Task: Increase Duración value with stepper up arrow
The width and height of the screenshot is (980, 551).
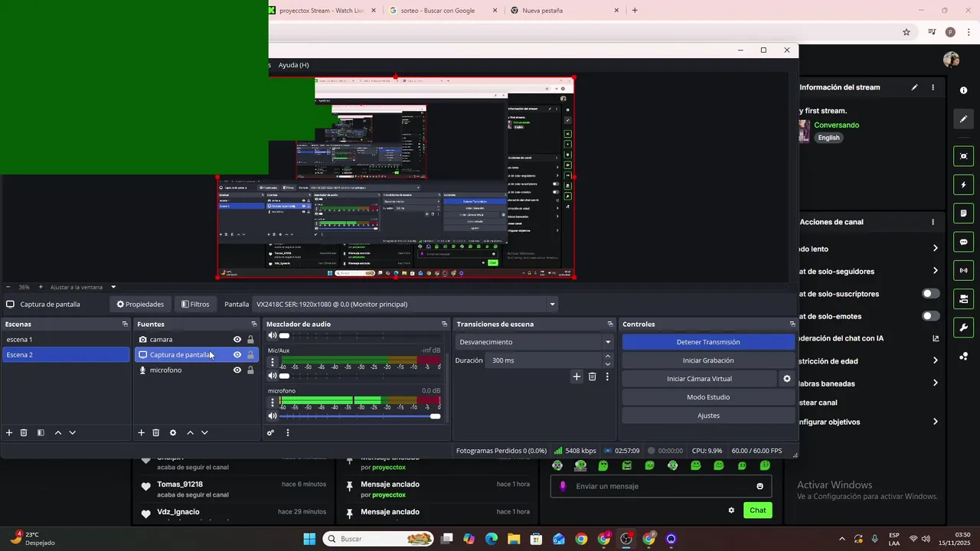Action: tap(608, 357)
